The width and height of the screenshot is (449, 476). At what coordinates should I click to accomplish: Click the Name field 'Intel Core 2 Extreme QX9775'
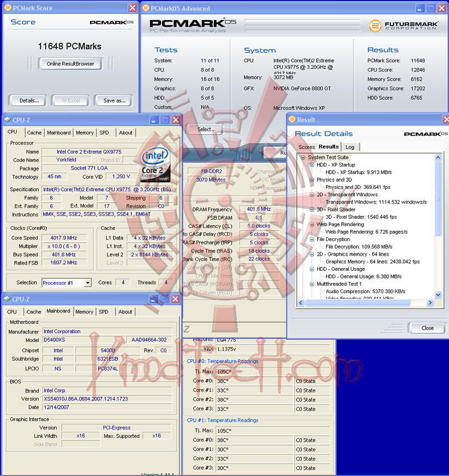(89, 151)
